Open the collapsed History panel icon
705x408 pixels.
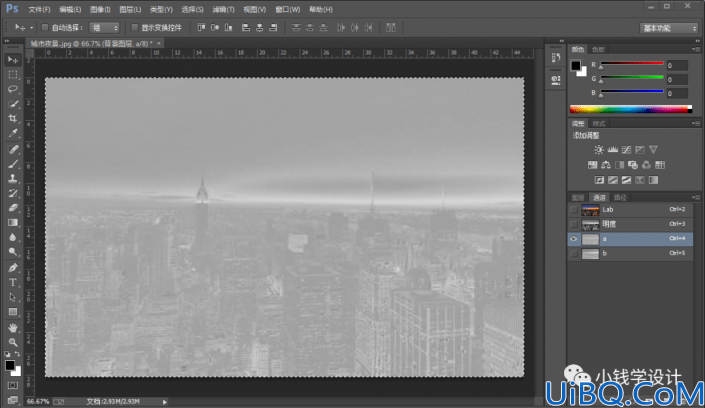click(x=556, y=58)
